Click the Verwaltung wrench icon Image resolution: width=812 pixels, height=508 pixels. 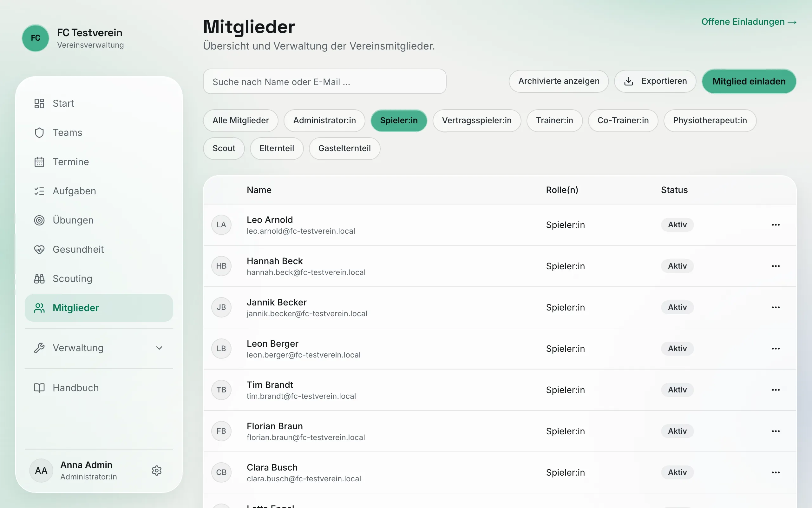[39, 348]
